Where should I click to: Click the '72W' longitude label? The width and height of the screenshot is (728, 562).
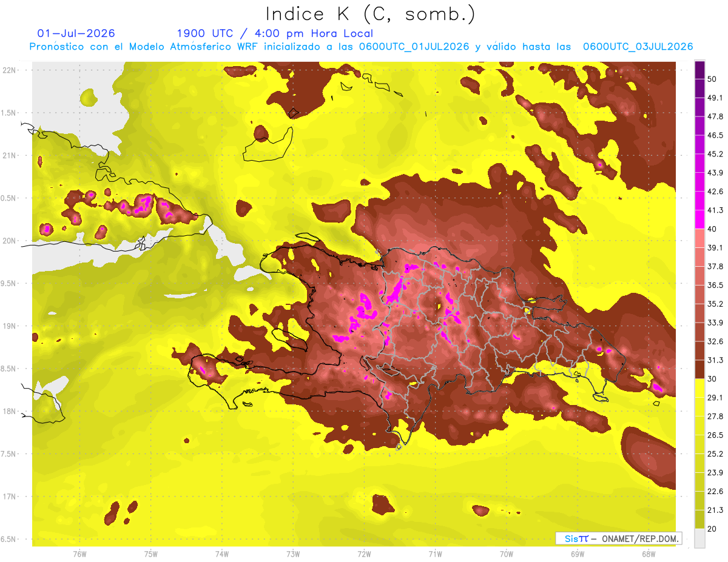364,554
